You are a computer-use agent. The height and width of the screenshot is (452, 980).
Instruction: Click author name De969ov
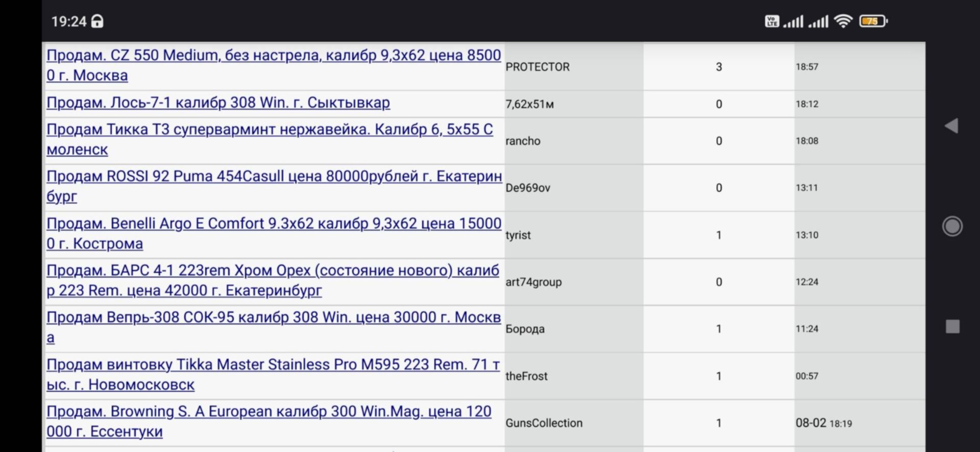[x=528, y=188]
